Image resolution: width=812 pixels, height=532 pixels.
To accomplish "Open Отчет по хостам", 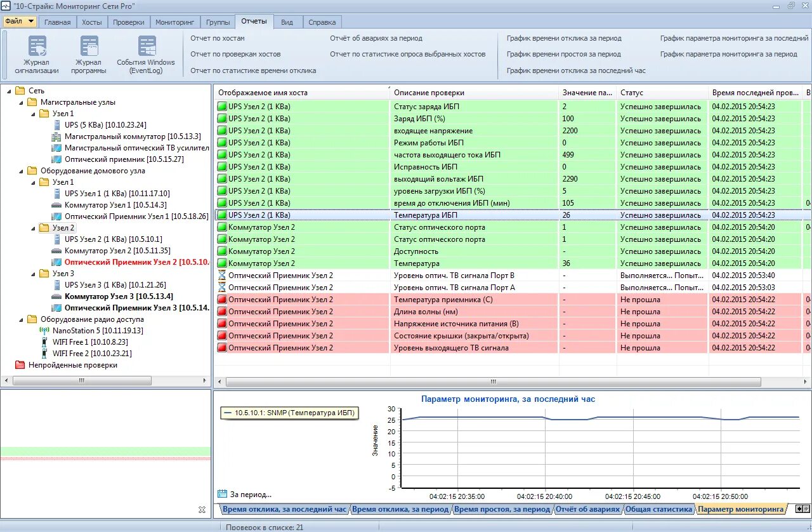I will click(218, 38).
